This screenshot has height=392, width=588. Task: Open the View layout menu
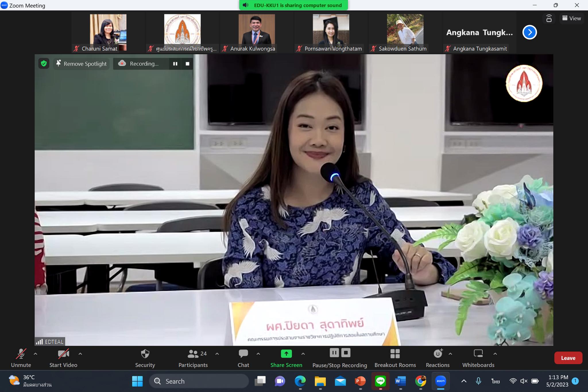[x=571, y=18]
